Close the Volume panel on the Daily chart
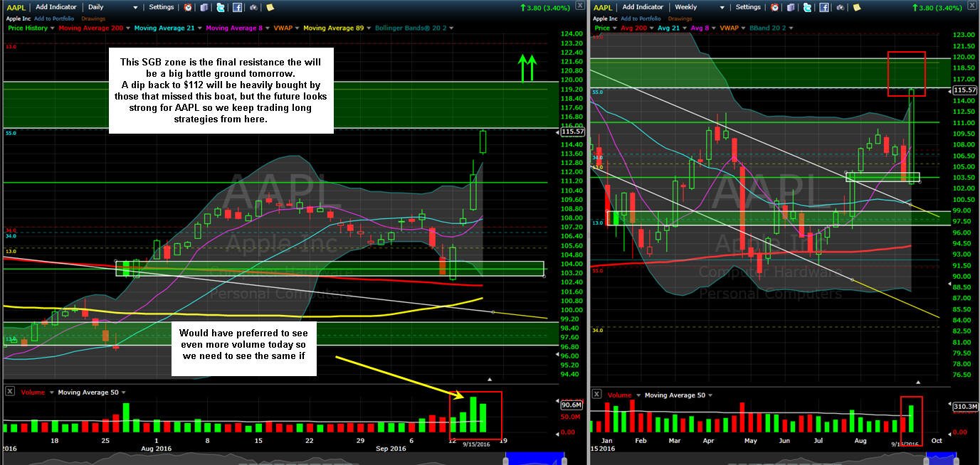 pos(9,392)
